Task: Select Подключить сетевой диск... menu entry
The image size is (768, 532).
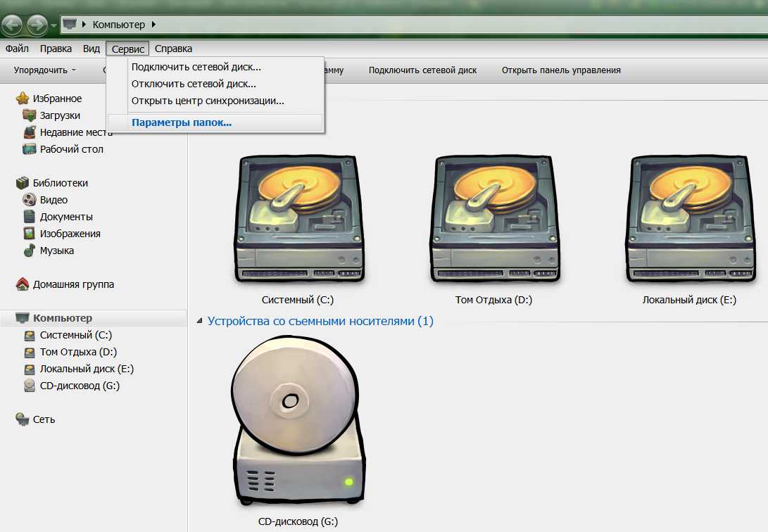Action: (196, 68)
